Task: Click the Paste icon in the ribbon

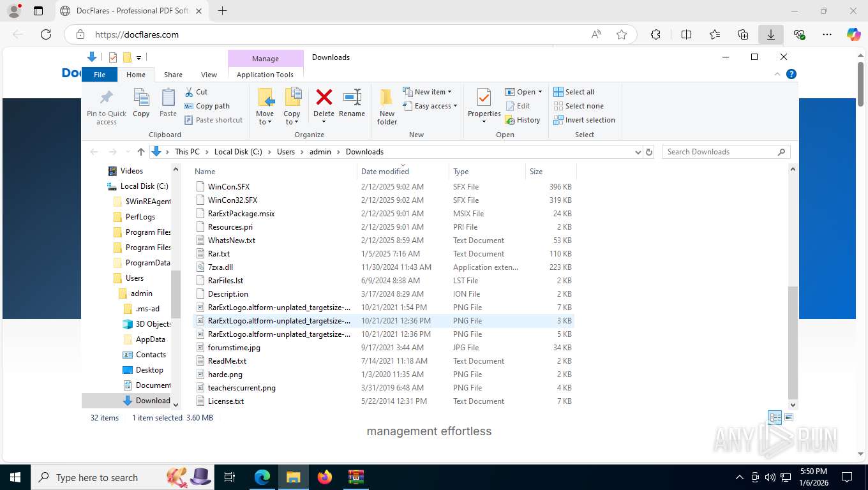Action: [168, 103]
